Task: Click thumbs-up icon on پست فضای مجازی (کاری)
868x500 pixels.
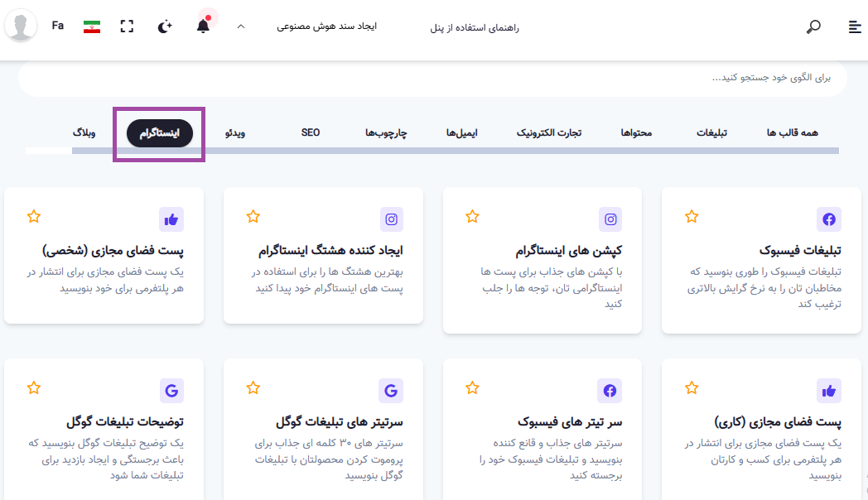Action: coord(829,391)
